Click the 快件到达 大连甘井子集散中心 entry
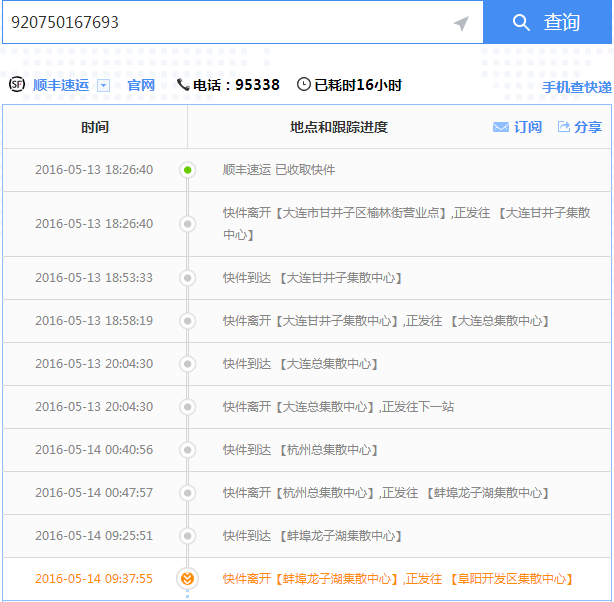 [312, 278]
